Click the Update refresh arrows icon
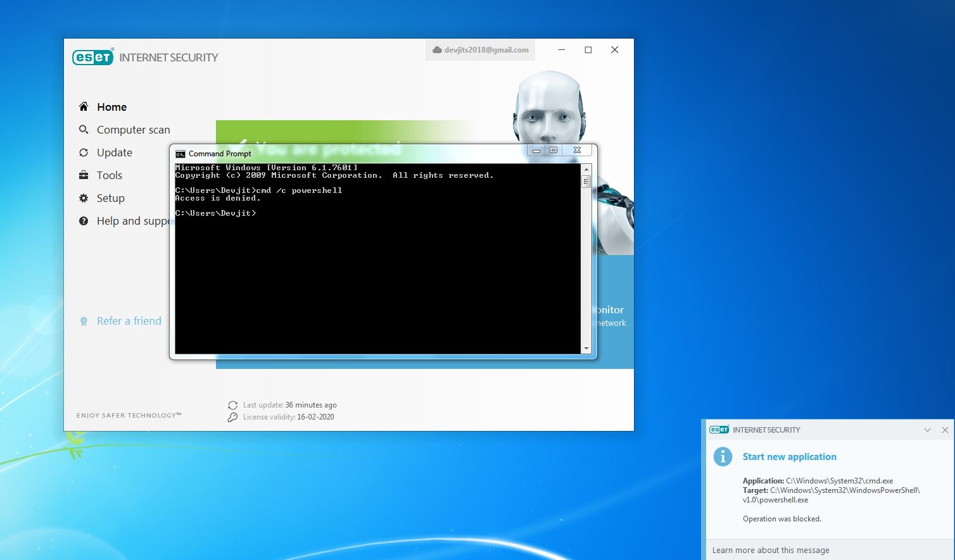 point(84,152)
